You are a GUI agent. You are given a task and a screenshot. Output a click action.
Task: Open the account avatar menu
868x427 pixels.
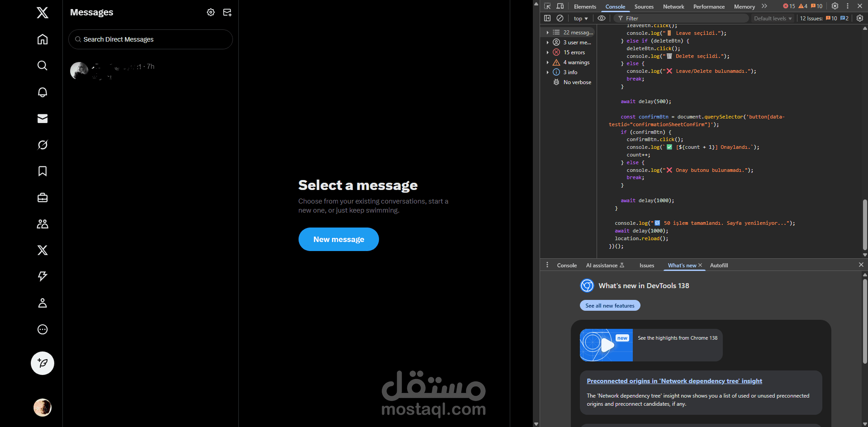(43, 408)
